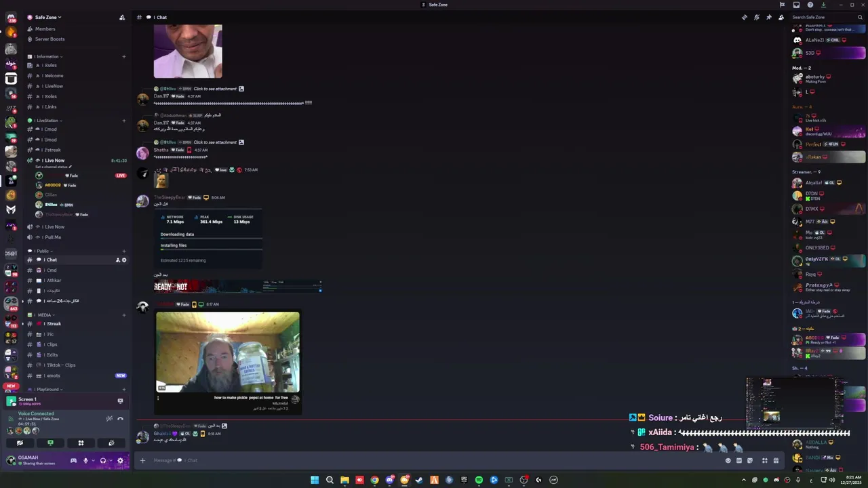Open the soundboard button in voice panel
This screenshot has width=868, height=488.
(111, 443)
